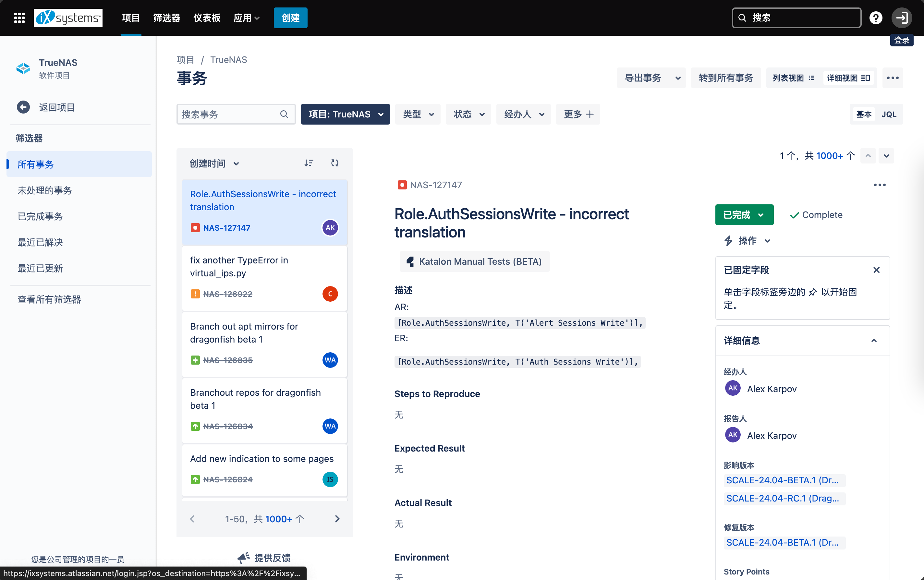Toggle JQL search mode
The height and width of the screenshot is (580, 924).
click(x=889, y=114)
